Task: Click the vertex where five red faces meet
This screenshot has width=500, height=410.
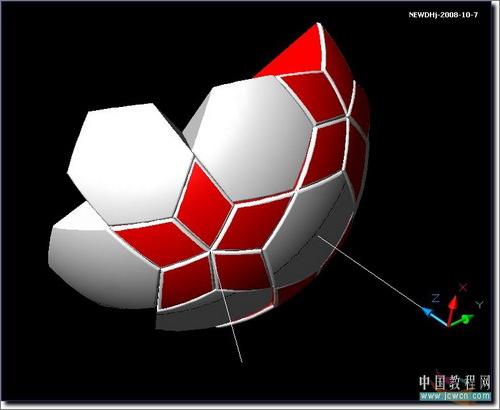Action: point(210,250)
